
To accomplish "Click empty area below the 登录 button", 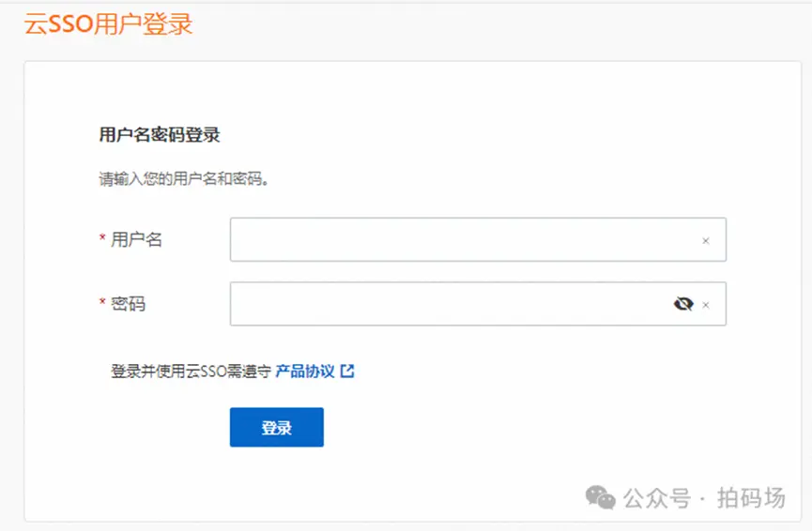I will [x=277, y=483].
